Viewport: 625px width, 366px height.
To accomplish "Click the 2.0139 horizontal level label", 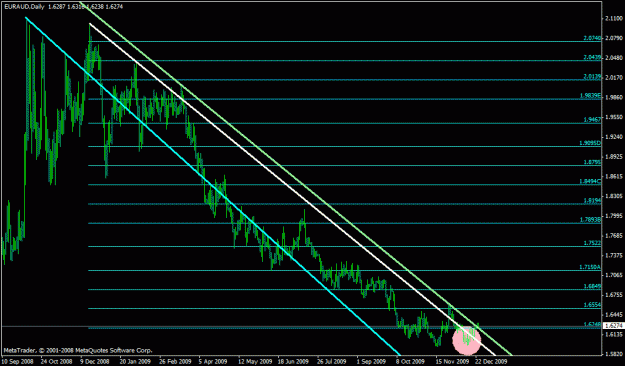I will click(x=592, y=77).
